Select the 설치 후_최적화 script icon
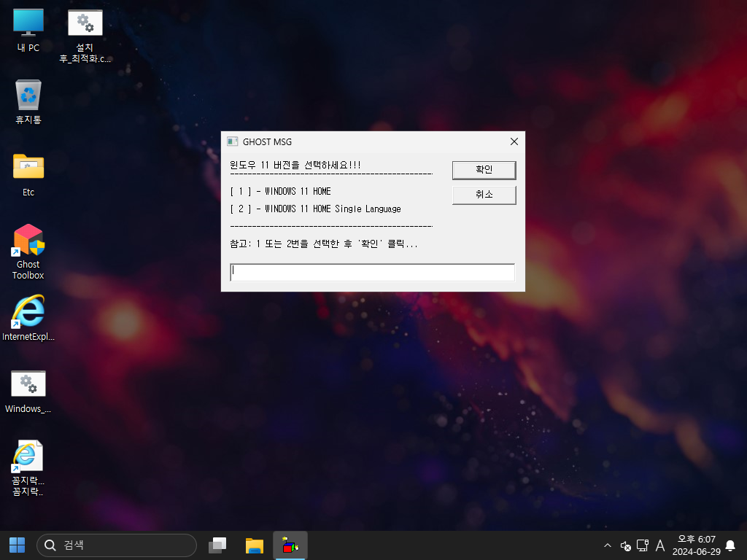Viewport: 747px width, 560px height. coord(85,36)
